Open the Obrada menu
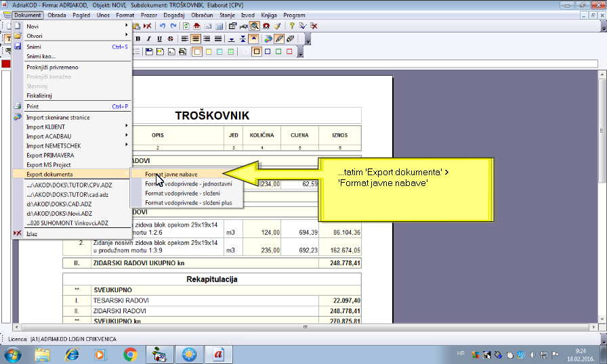Screen dimensions: 607x364 [x=56, y=15]
